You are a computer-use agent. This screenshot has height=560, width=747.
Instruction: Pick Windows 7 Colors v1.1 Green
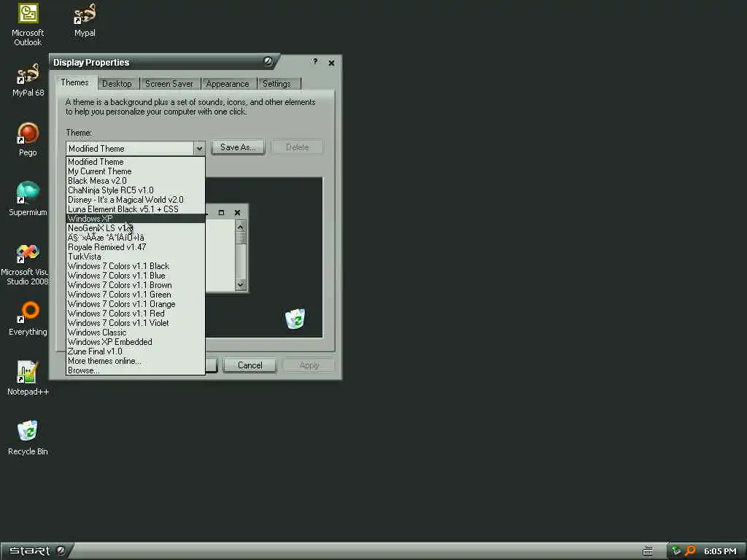coord(135,295)
